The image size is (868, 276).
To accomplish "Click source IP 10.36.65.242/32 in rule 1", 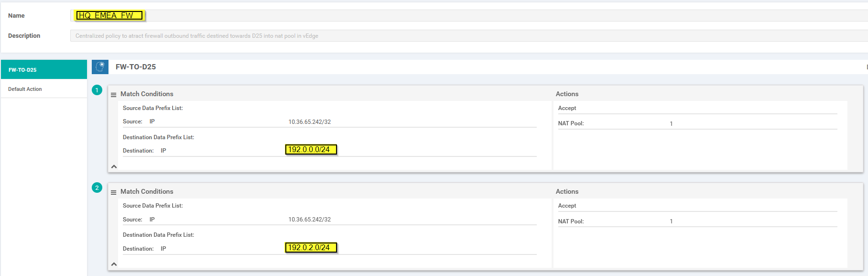I will point(309,122).
